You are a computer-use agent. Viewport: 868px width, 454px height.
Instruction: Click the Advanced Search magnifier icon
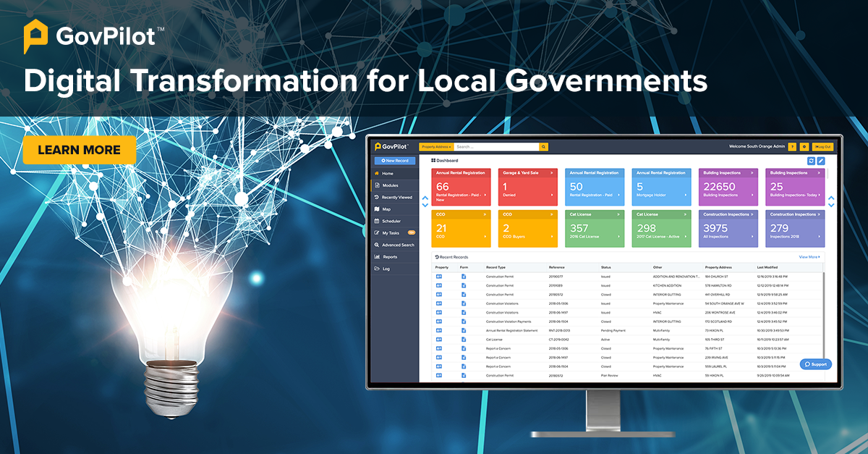click(x=377, y=245)
